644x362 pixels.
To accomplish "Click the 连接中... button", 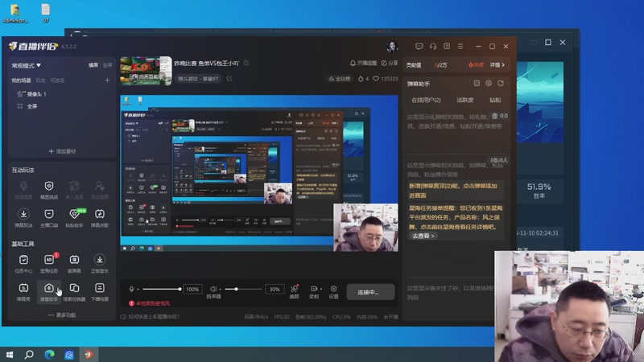I will click(x=370, y=292).
